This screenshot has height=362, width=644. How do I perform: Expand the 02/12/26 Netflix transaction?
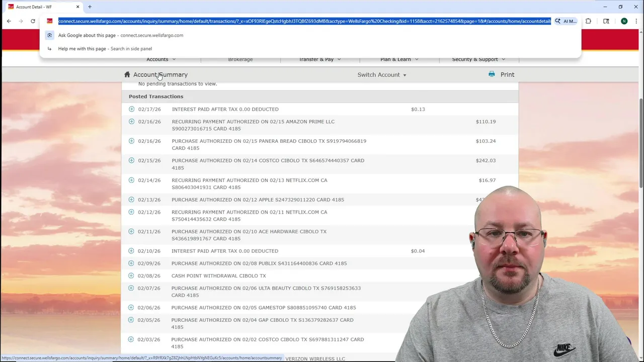pos(131,212)
